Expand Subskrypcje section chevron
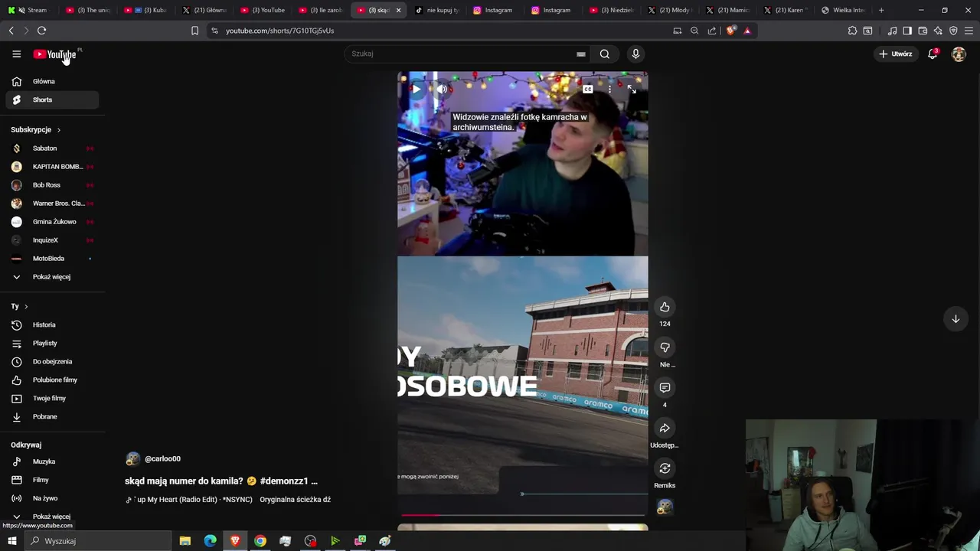This screenshot has height=551, width=980. point(58,130)
